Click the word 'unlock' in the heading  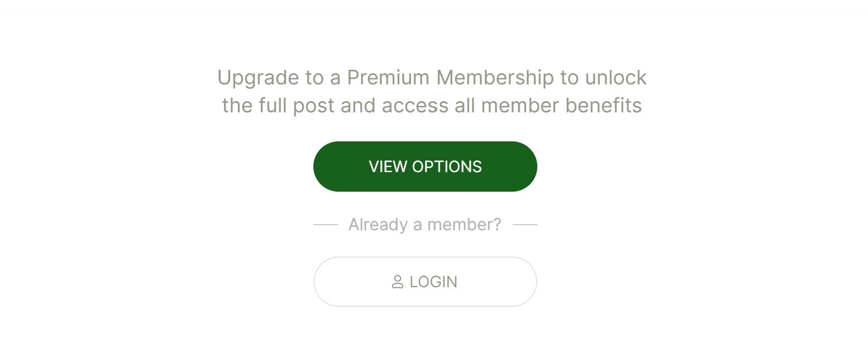click(616, 77)
